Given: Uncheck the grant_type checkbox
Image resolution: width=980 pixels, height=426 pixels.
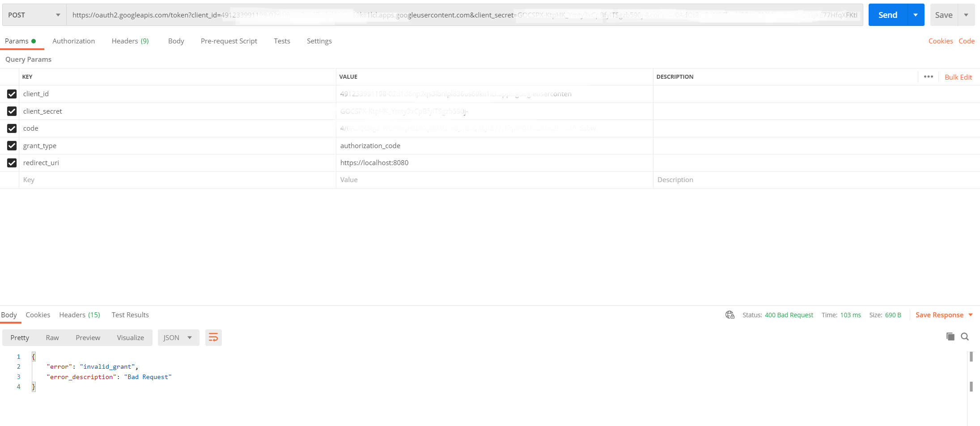Looking at the screenshot, I should [12, 145].
